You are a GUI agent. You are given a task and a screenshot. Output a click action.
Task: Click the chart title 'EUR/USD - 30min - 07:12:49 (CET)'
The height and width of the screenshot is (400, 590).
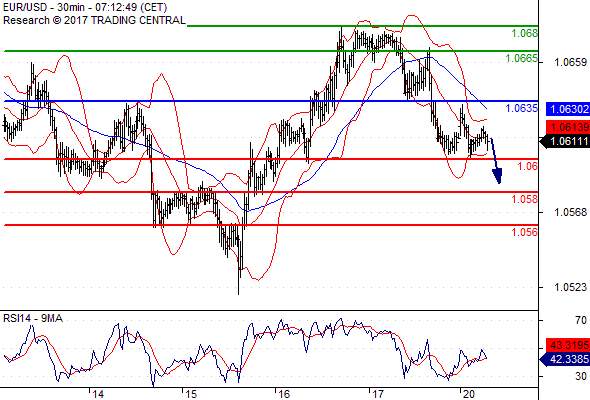pos(85,7)
